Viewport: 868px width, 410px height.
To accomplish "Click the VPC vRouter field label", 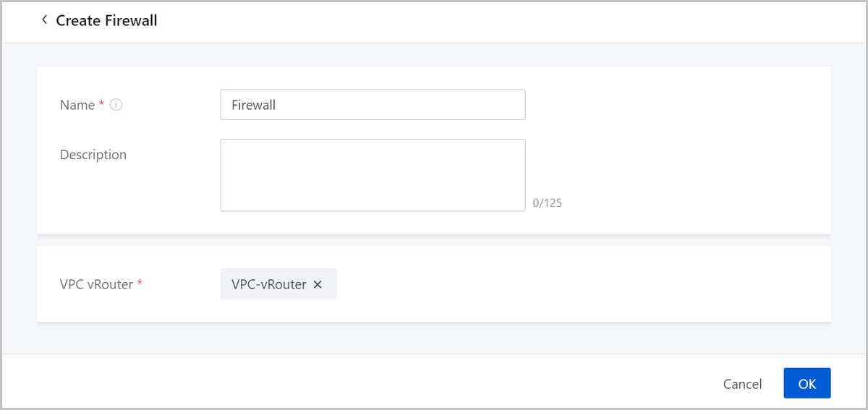I will click(96, 284).
